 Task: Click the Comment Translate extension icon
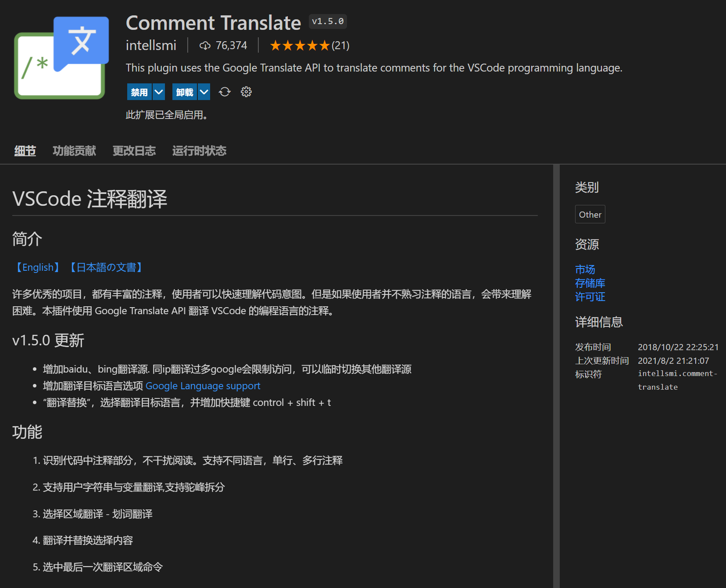point(60,57)
